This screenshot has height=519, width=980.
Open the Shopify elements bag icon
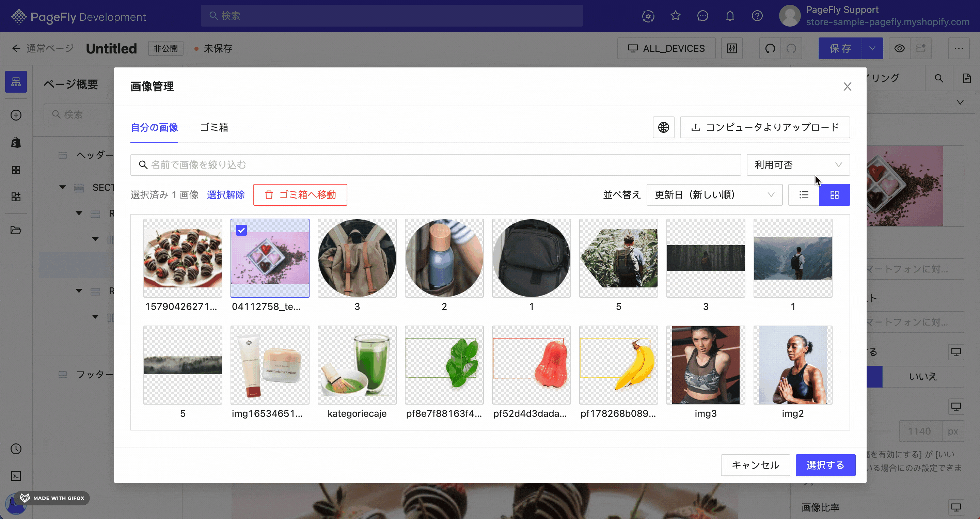16,142
